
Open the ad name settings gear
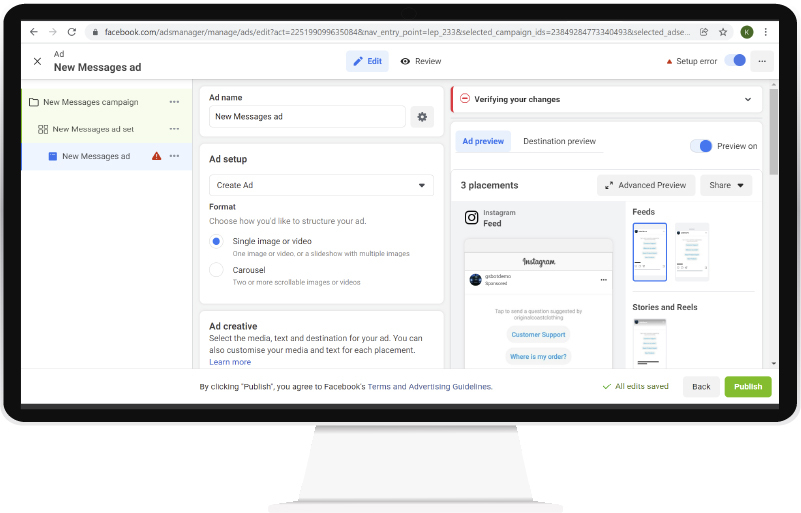422,117
